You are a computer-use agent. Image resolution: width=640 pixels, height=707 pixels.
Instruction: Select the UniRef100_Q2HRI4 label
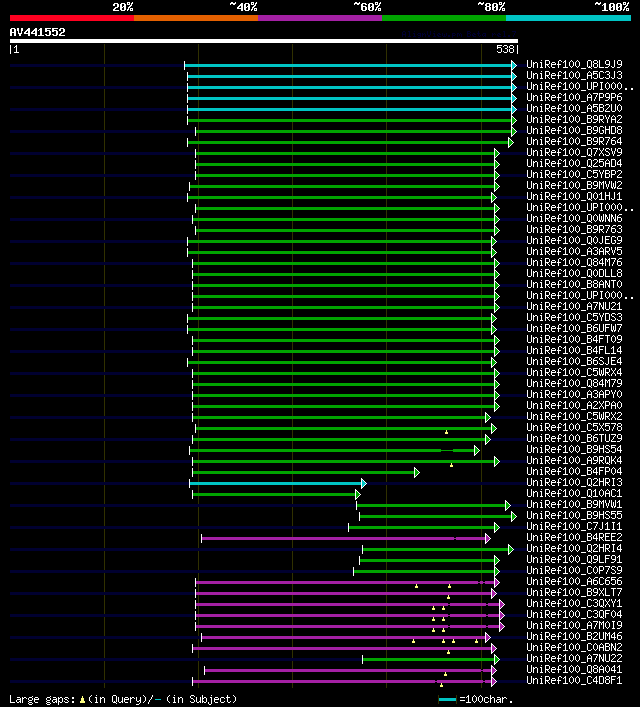(x=574, y=548)
